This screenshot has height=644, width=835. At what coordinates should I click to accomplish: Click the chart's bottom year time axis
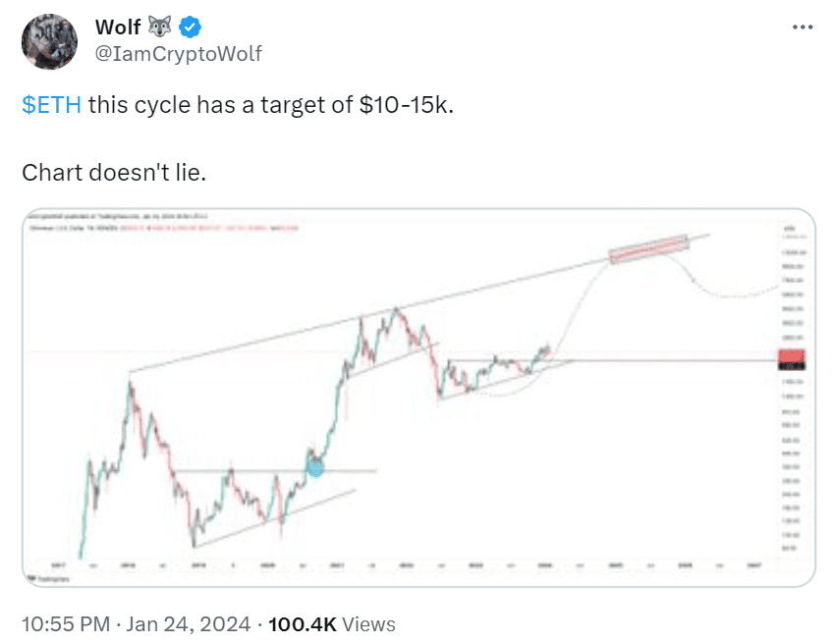(x=393, y=566)
